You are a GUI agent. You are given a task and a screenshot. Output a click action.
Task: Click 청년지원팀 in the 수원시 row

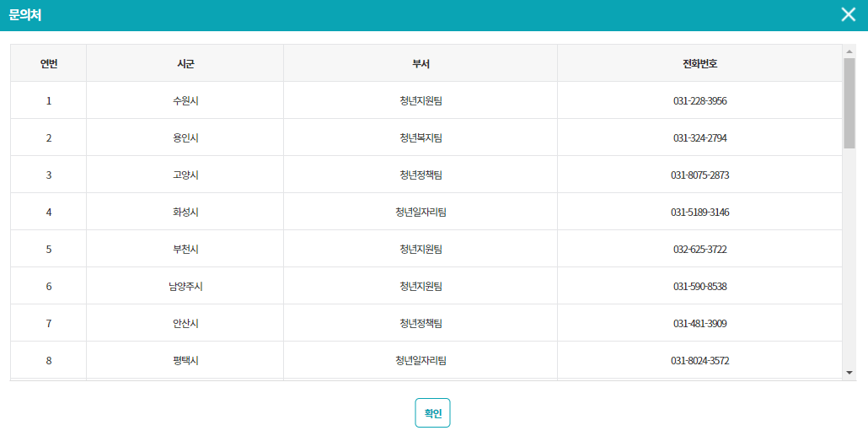tap(421, 101)
